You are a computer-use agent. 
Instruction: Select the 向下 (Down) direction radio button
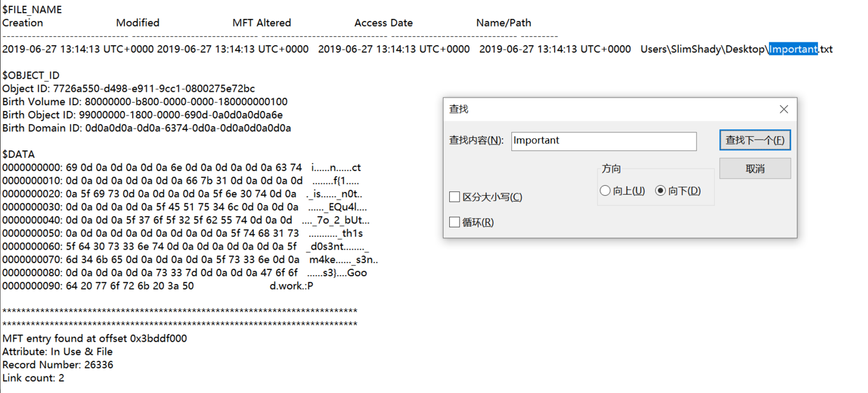click(x=661, y=191)
